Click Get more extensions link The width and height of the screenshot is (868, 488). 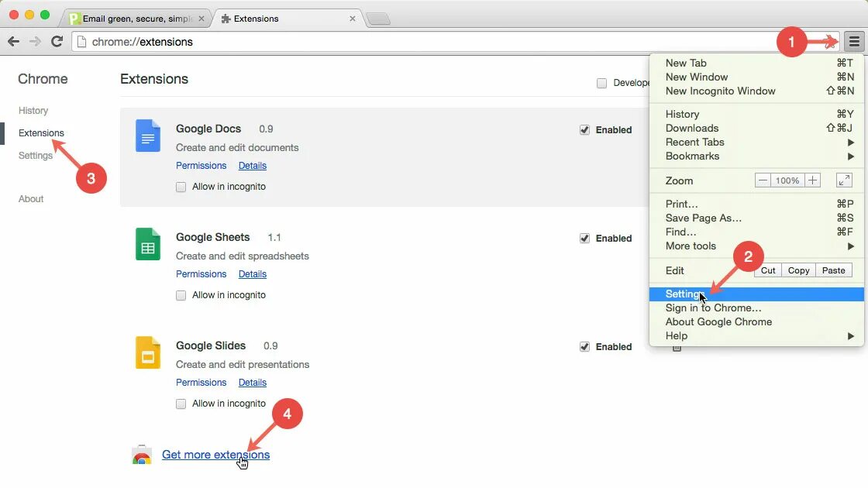[x=216, y=455]
